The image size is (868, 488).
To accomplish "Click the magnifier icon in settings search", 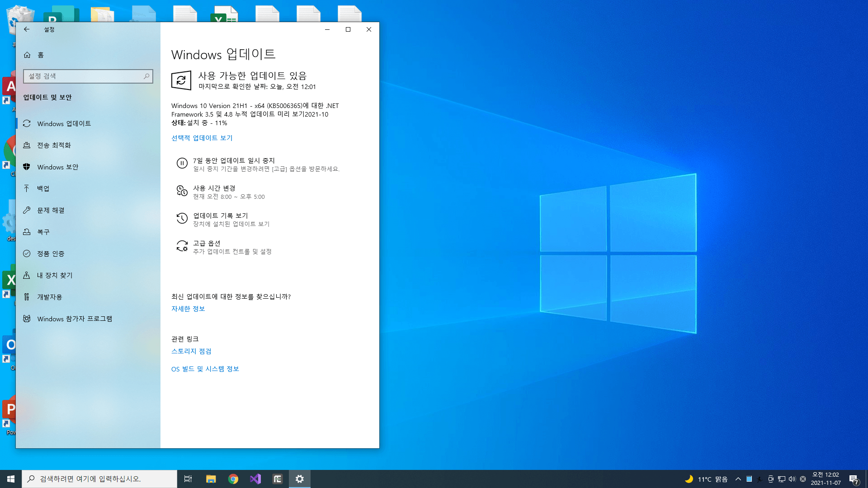I will 146,76.
